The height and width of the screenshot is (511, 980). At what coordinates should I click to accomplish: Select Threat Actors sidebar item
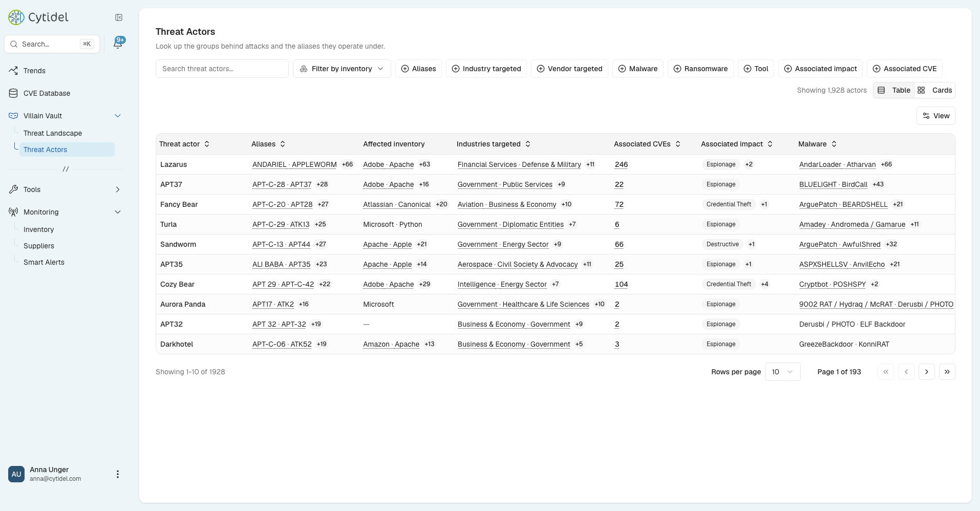point(67,150)
